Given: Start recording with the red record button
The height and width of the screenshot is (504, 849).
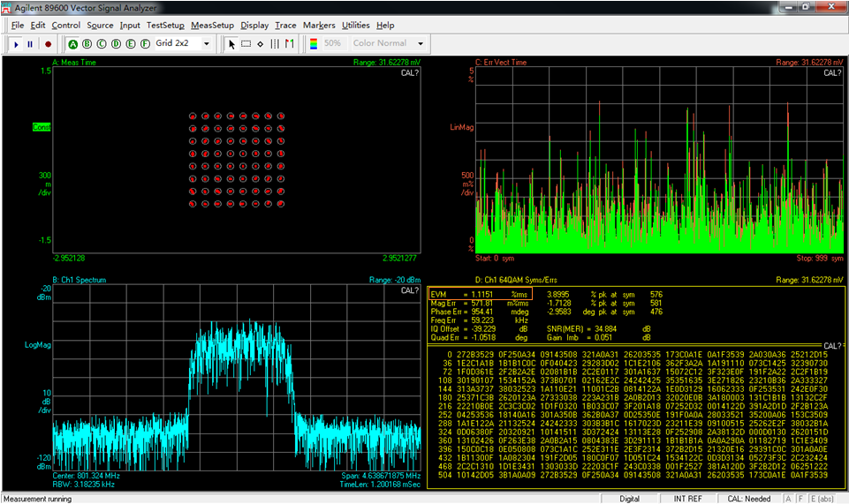Looking at the screenshot, I should (x=48, y=43).
